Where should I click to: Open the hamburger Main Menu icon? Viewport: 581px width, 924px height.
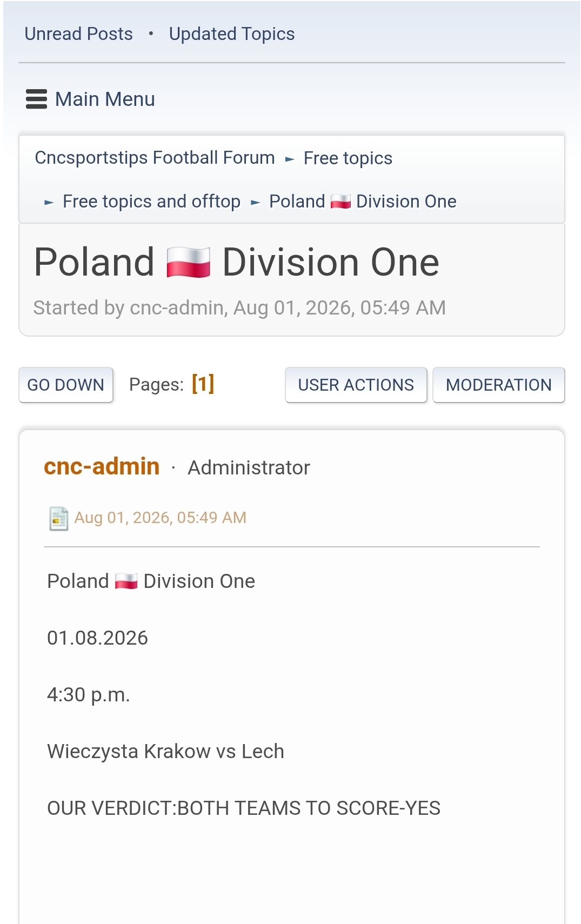(x=36, y=99)
